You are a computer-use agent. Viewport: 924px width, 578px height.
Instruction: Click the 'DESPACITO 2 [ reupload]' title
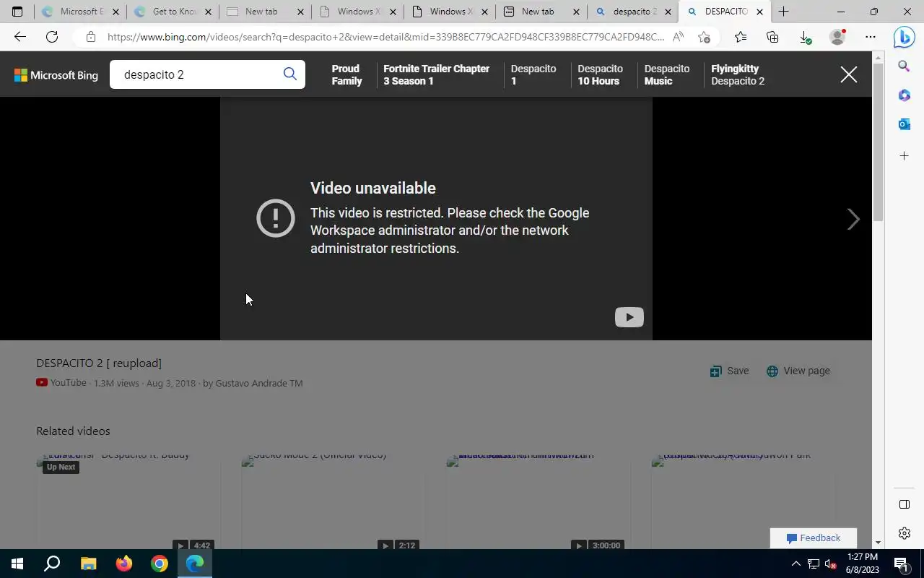coord(99,363)
